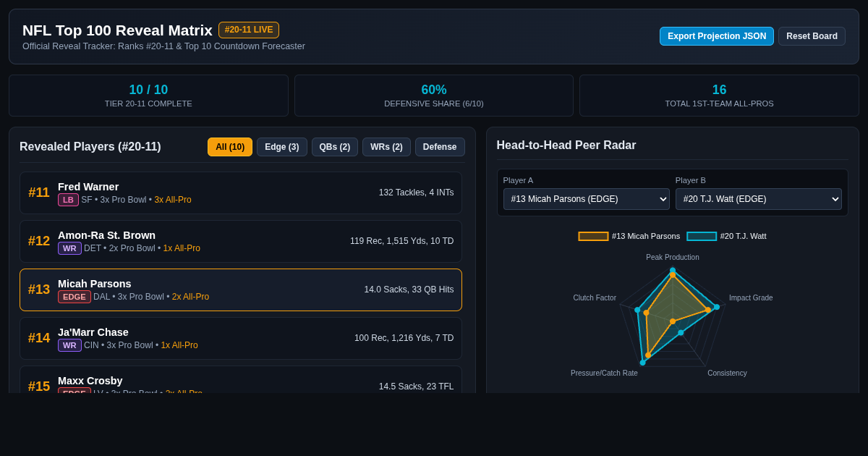The width and height of the screenshot is (868, 456).
Task: Click the 'NFL Top 100 Reveal Matrix' title
Action: click(117, 30)
